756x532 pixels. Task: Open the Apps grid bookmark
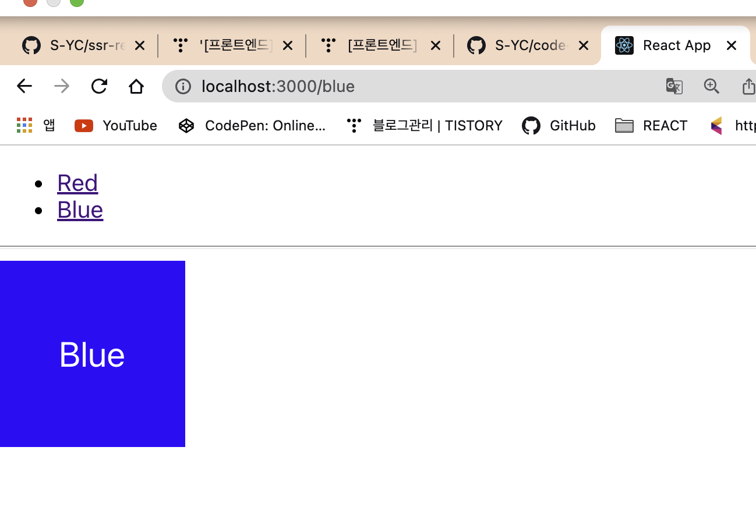[x=36, y=125]
